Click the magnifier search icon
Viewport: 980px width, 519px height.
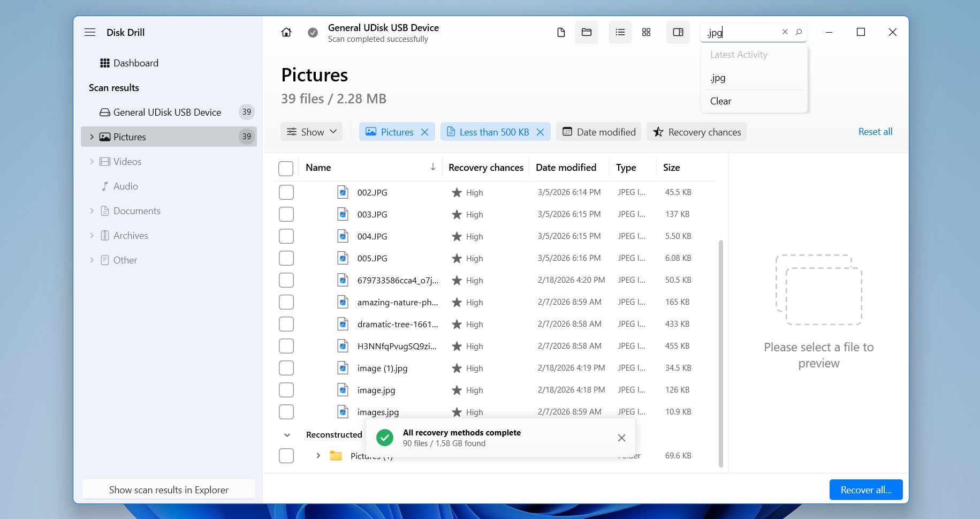[799, 32]
